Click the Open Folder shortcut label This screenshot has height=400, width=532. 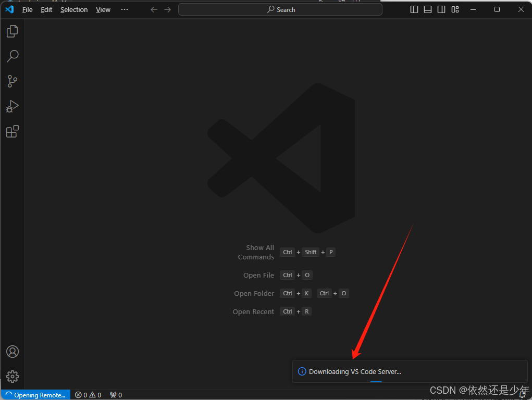point(254,293)
